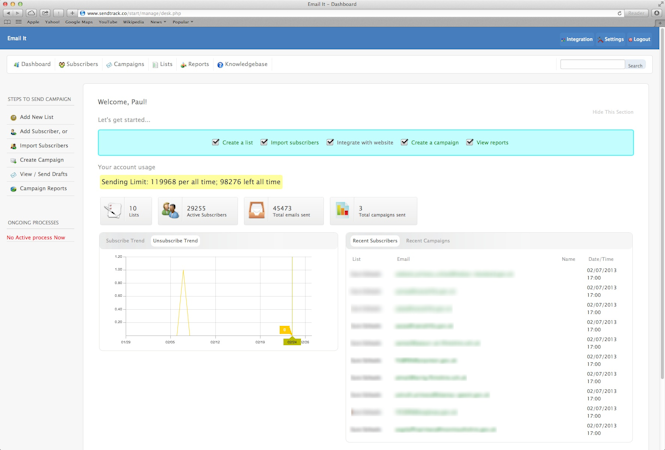Click the 45473 Total emails sent text
The height and width of the screenshot is (450, 665).
point(291,211)
